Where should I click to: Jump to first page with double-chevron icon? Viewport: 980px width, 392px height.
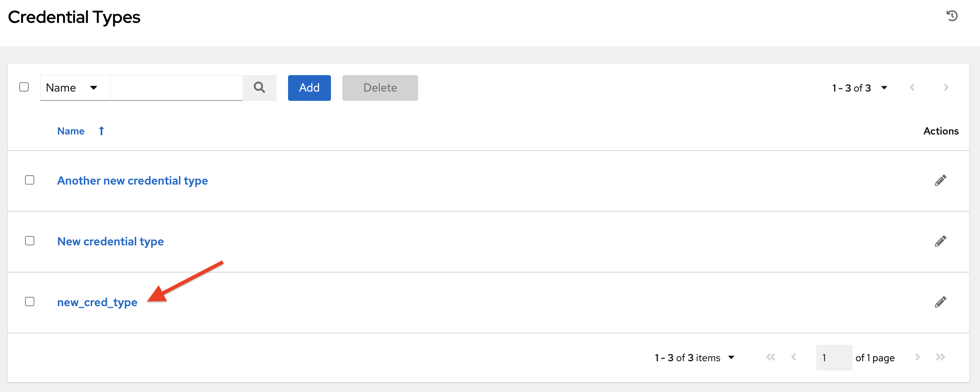click(x=771, y=357)
